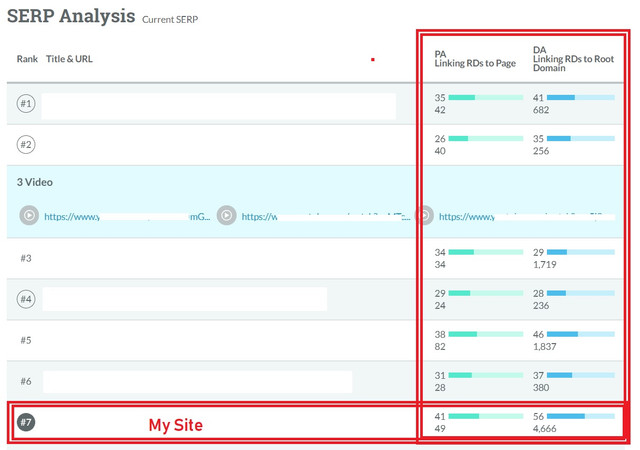
Task: Click root domain count 1,837
Action: 544,347
